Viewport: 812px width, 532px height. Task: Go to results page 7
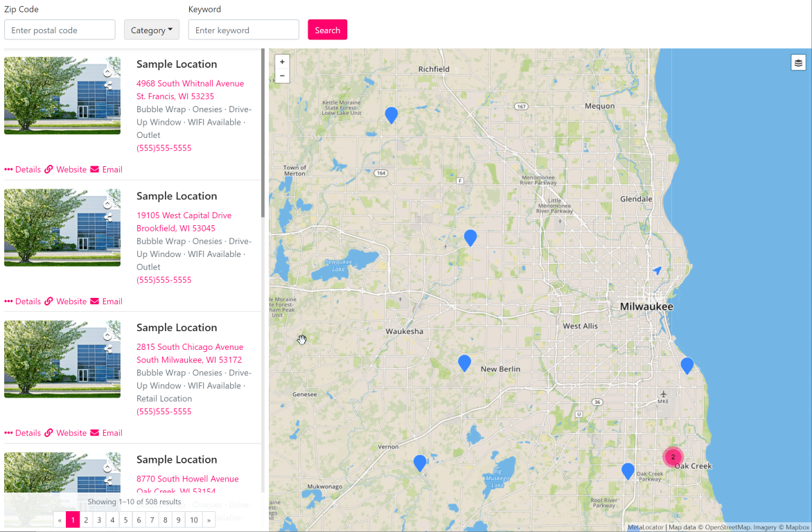(152, 520)
